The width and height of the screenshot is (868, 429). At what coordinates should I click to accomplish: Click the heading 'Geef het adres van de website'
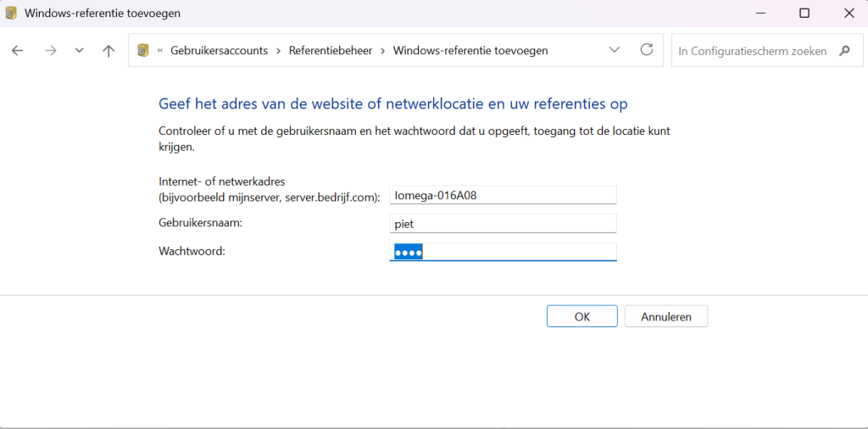click(393, 104)
